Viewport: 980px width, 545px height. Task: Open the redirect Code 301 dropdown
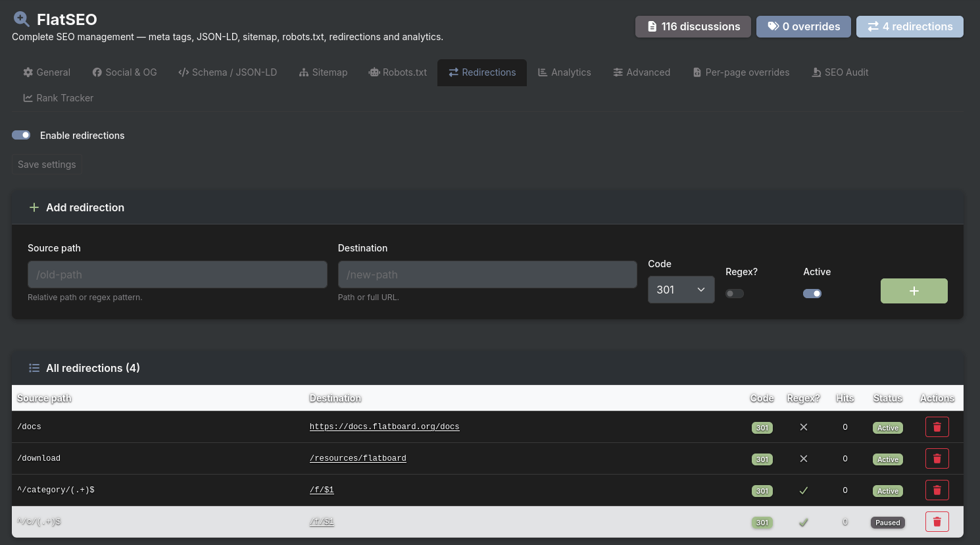click(x=681, y=290)
